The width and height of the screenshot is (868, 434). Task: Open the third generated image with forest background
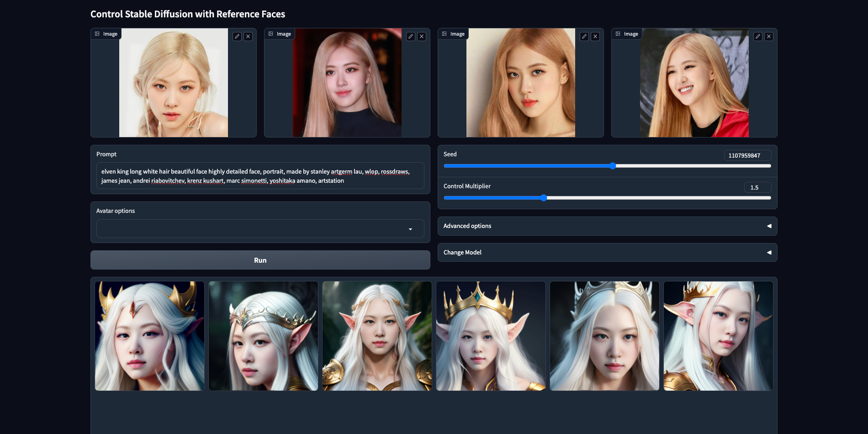(x=377, y=336)
